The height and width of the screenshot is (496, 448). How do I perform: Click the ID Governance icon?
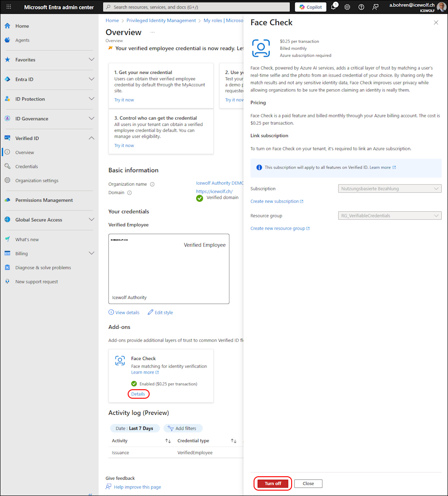(8, 118)
